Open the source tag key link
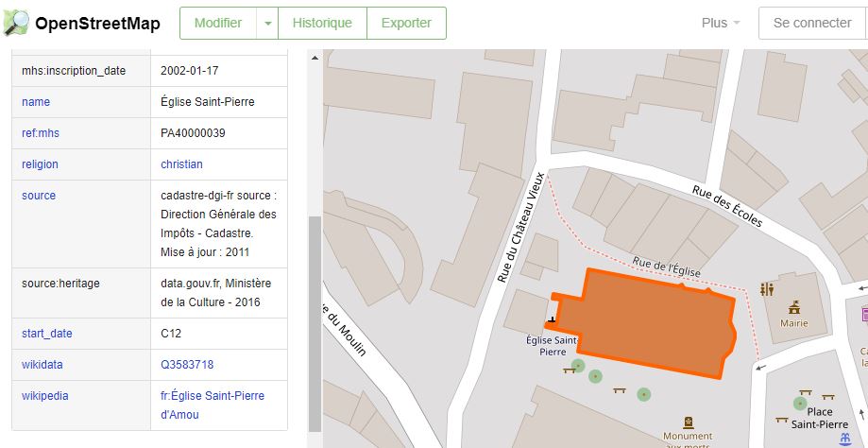 click(x=39, y=196)
